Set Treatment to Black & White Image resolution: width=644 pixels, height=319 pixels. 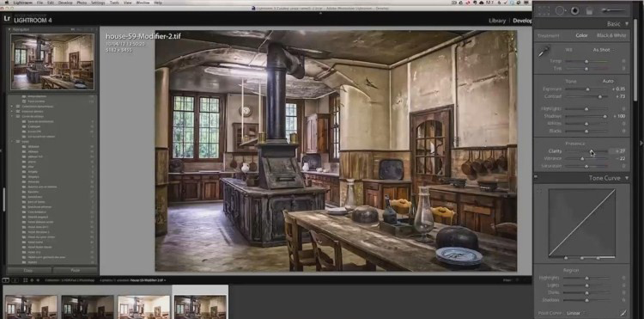611,35
